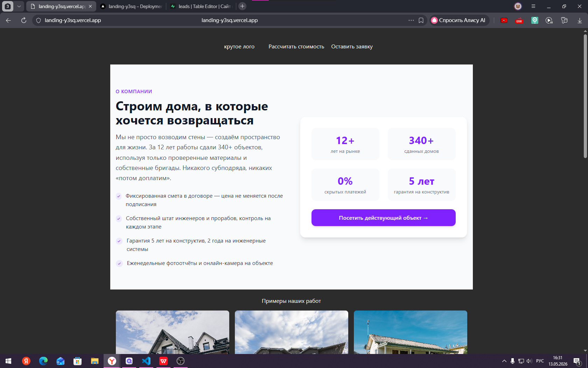The image size is (588, 368).
Task: Switch to landing-y3sq Deployment tab
Action: (131, 6)
